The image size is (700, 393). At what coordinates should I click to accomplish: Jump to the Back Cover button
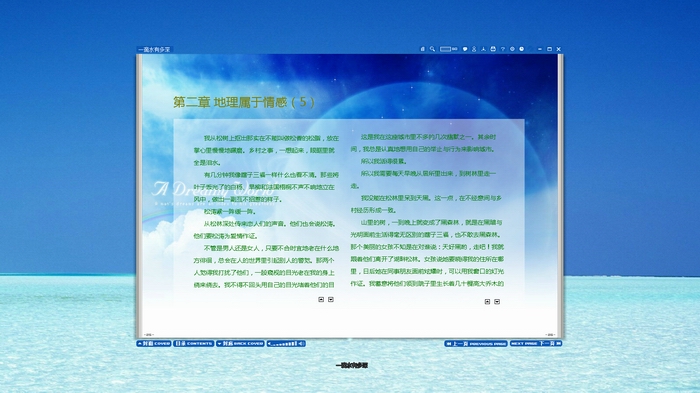240,343
